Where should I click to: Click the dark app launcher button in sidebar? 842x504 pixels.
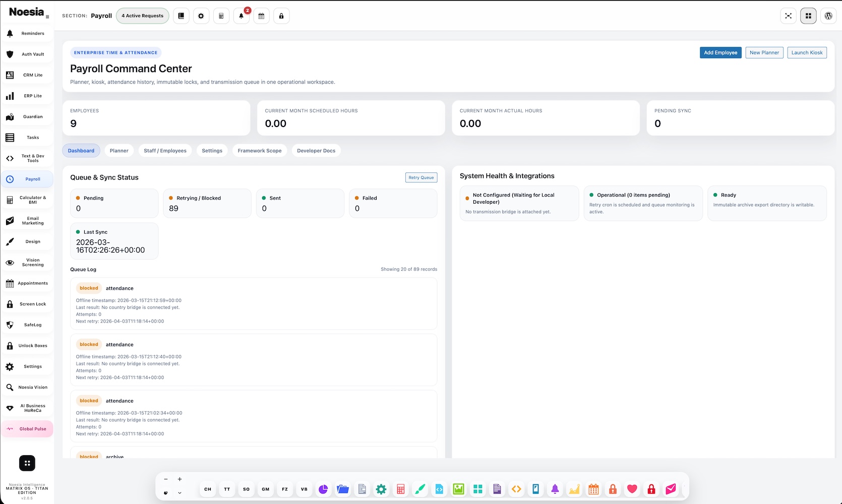tap(27, 463)
